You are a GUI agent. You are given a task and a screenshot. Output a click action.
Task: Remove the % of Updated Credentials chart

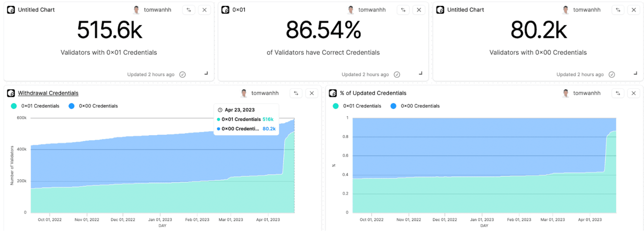[634, 93]
